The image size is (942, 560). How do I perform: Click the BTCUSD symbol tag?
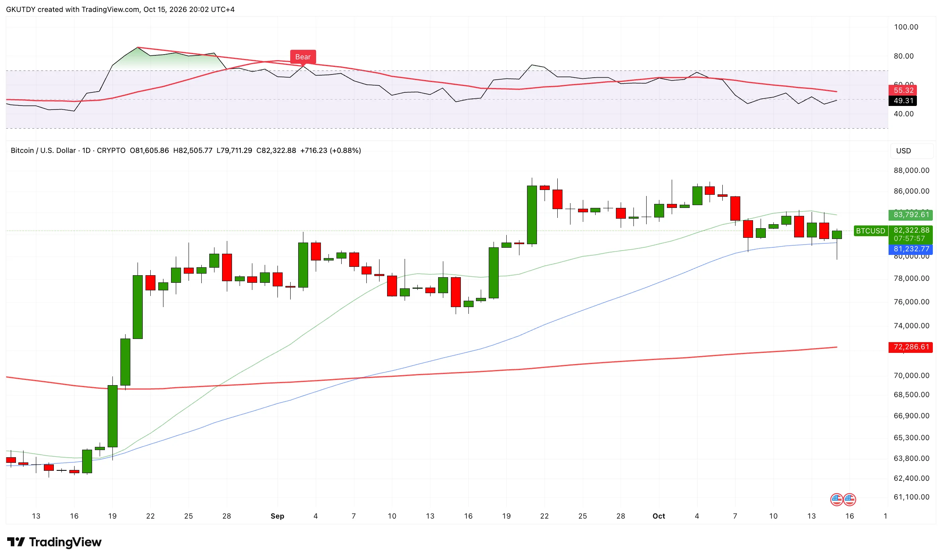870,231
